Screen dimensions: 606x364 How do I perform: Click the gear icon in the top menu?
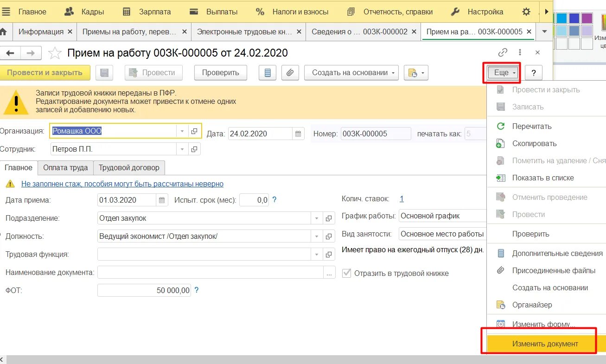pyautogui.click(x=526, y=12)
